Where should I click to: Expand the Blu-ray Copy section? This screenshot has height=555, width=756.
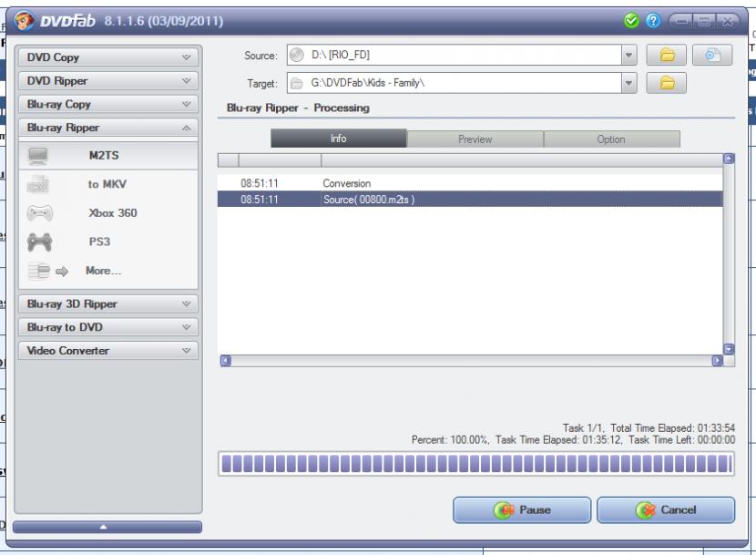[x=108, y=104]
